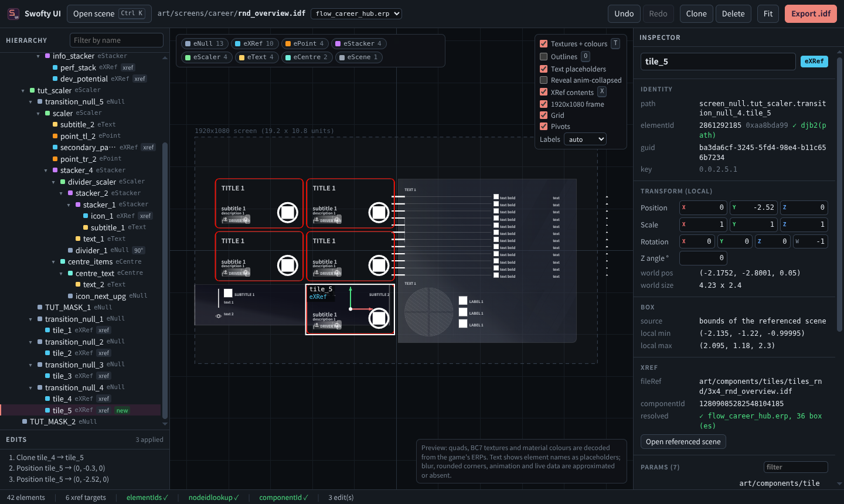This screenshot has width=844, height=504.
Task: Collapse the stacker_4 tree node
Action: pos(46,171)
